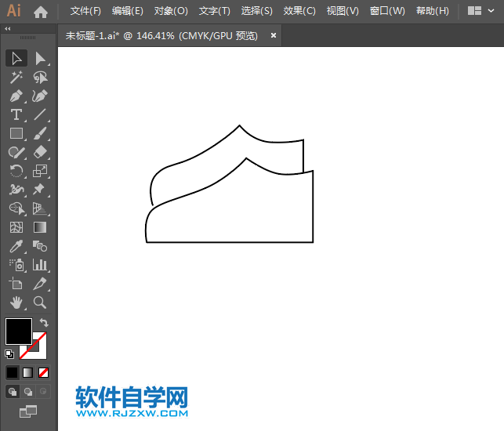Viewport: 504px width, 431px height.
Task: Reset to default fill and stroke
Action: [x=9, y=354]
